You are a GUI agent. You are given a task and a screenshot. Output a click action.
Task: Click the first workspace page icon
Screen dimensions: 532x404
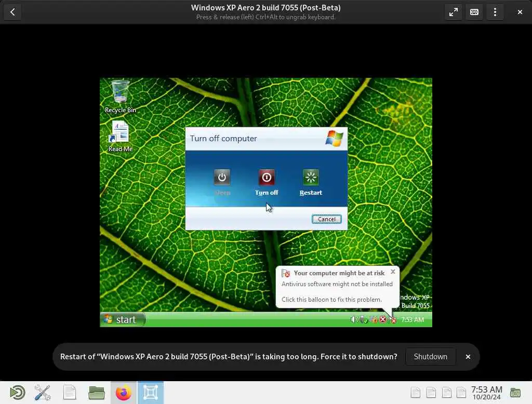click(416, 393)
